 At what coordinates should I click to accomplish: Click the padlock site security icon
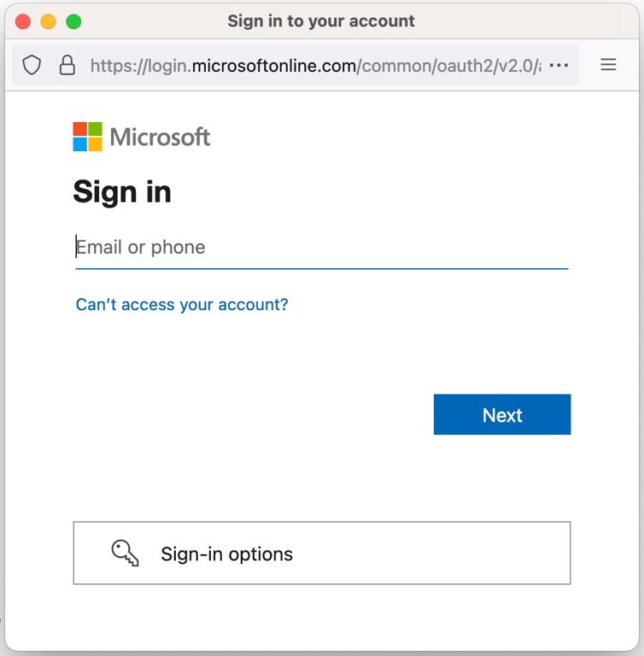click(x=67, y=65)
